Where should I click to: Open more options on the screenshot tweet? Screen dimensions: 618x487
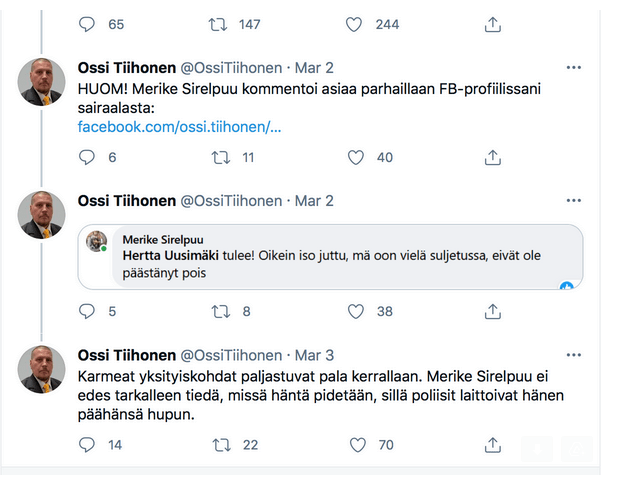click(x=573, y=200)
